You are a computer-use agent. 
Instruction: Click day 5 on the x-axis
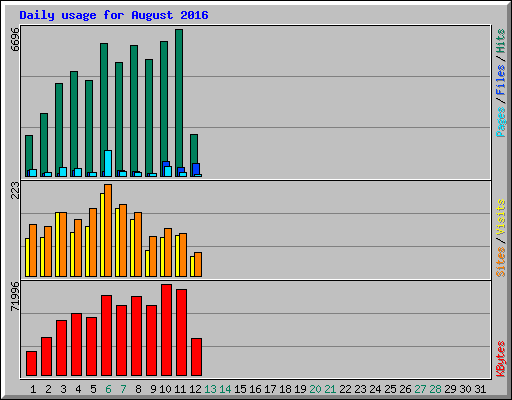tap(93, 389)
